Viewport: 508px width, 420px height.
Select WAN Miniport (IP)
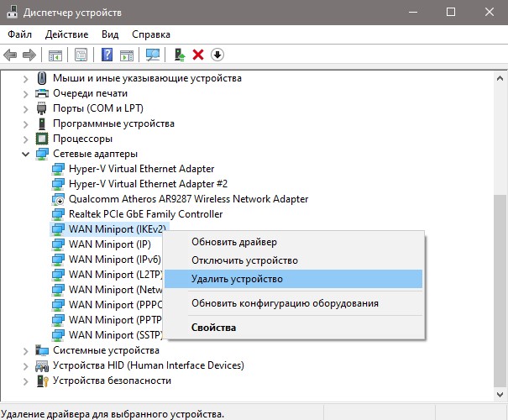tap(110, 244)
